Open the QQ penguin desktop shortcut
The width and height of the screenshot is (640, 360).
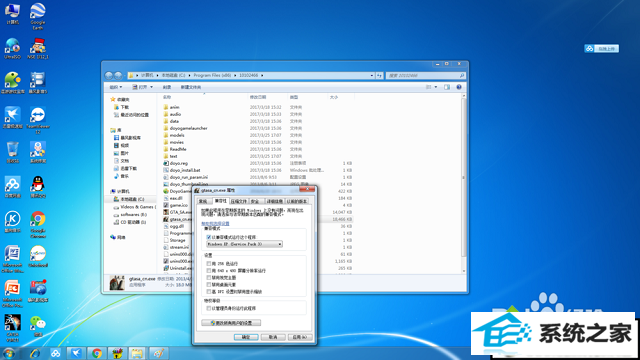click(x=38, y=187)
